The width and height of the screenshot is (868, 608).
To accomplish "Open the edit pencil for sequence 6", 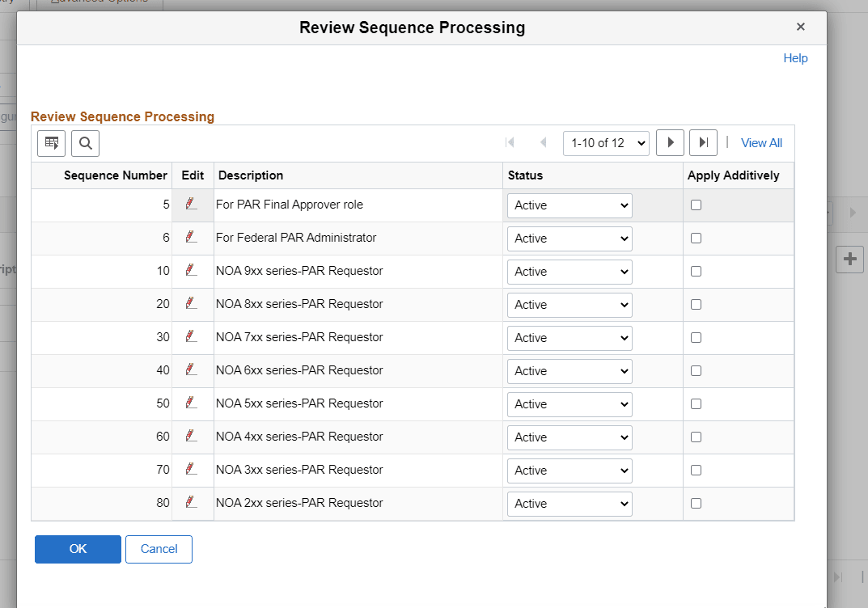I will [x=193, y=238].
